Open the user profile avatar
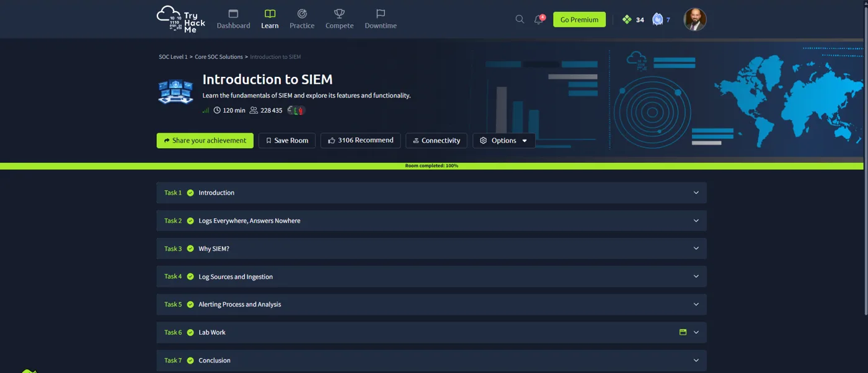 (x=695, y=19)
